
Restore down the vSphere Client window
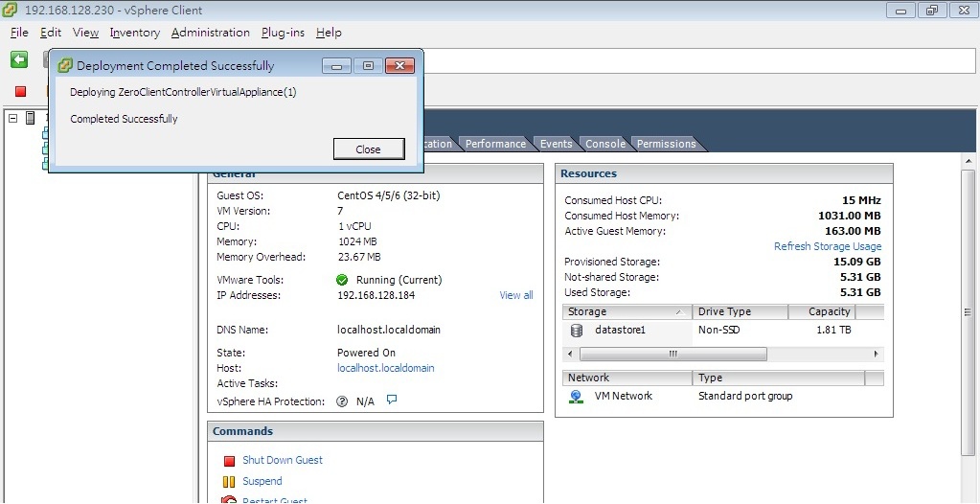[932, 10]
